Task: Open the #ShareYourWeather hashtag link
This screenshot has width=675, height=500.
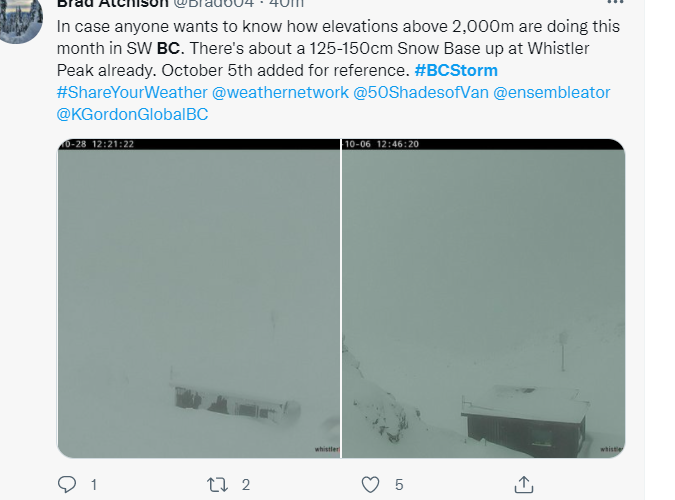Action: (x=132, y=92)
